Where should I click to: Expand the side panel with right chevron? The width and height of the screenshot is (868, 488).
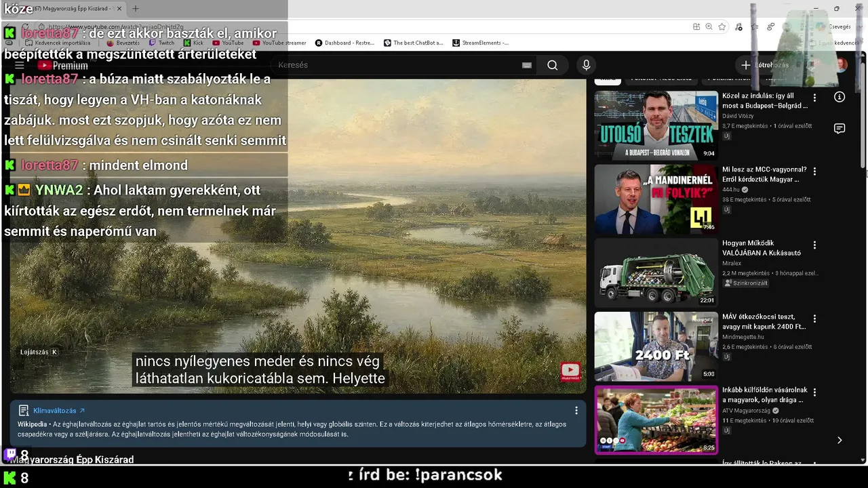pos(840,440)
